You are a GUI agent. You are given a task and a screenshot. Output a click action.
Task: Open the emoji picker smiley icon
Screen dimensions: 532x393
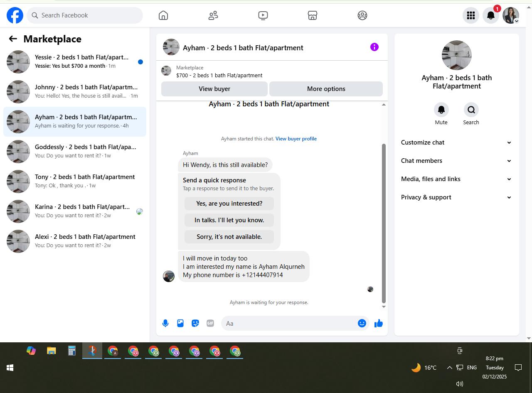coord(362,323)
